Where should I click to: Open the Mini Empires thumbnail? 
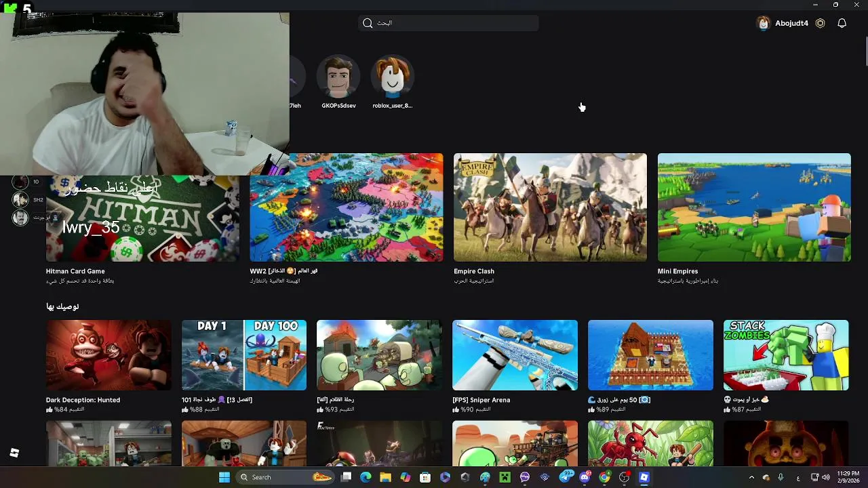[754, 207]
